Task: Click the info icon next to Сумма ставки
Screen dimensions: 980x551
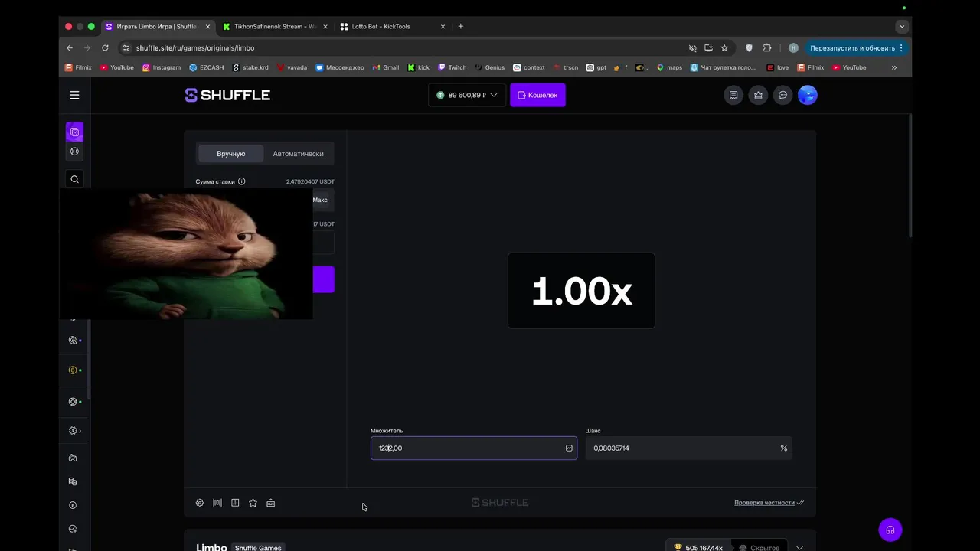Action: click(x=241, y=181)
